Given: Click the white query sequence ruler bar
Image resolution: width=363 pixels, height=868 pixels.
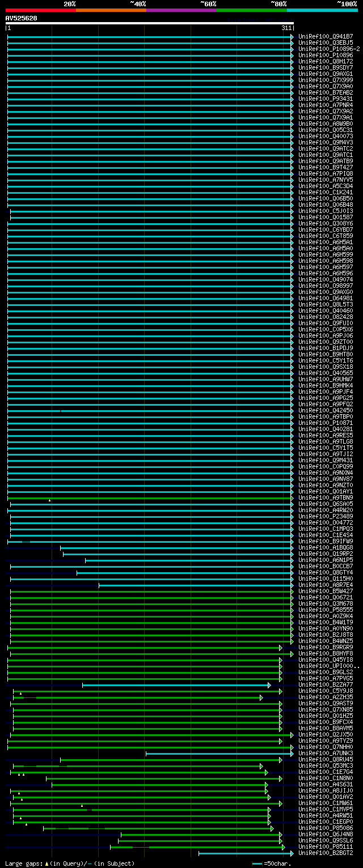Looking at the screenshot, I should pos(150,23).
